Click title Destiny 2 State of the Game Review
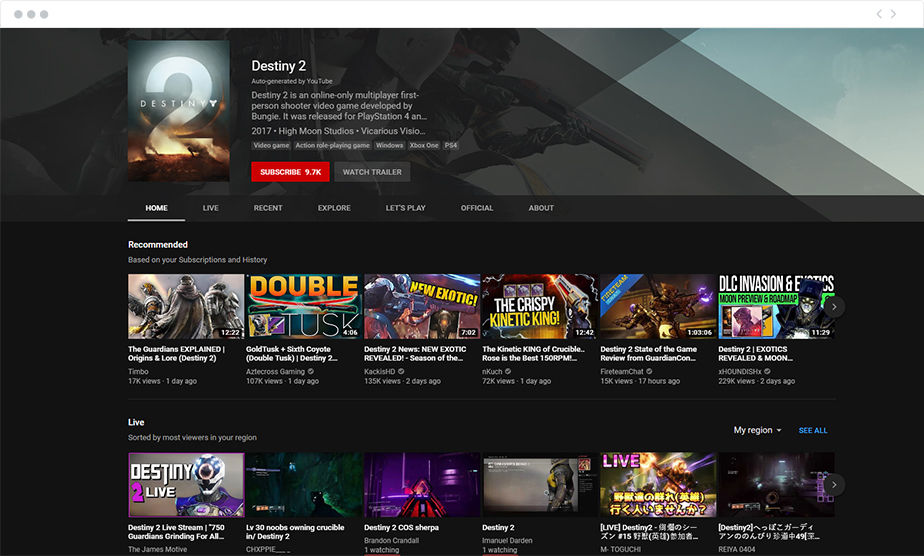The image size is (924, 556). coord(649,353)
